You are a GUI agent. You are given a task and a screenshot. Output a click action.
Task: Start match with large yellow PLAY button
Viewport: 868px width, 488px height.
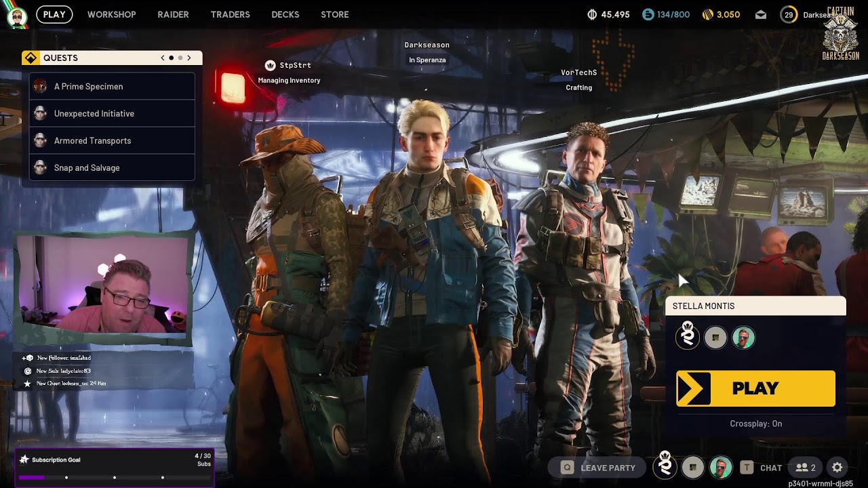click(756, 388)
